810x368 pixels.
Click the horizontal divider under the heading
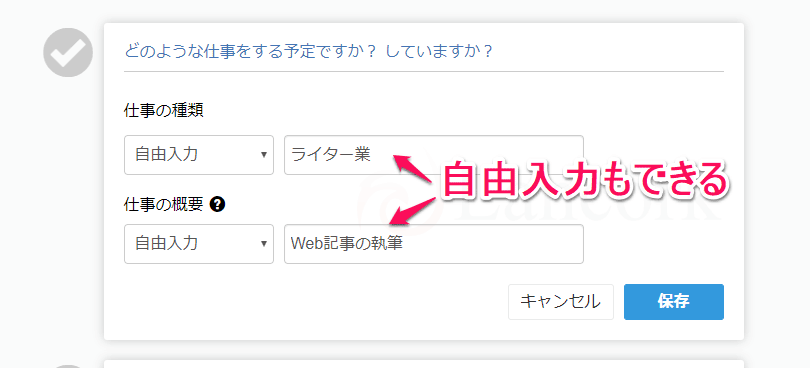[x=424, y=71]
